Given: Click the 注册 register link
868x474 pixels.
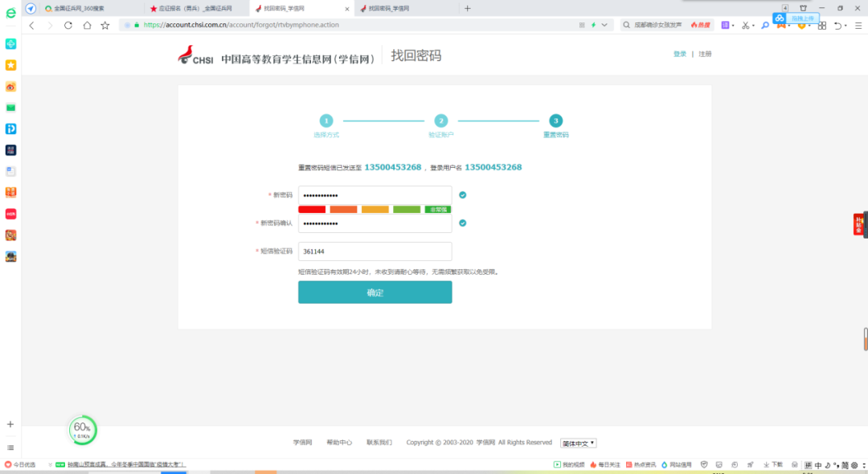Looking at the screenshot, I should coord(705,54).
